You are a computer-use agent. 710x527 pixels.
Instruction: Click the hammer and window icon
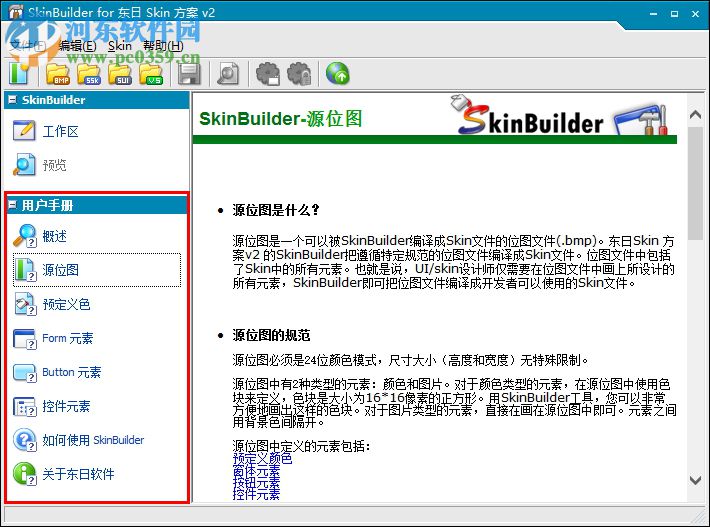[641, 120]
